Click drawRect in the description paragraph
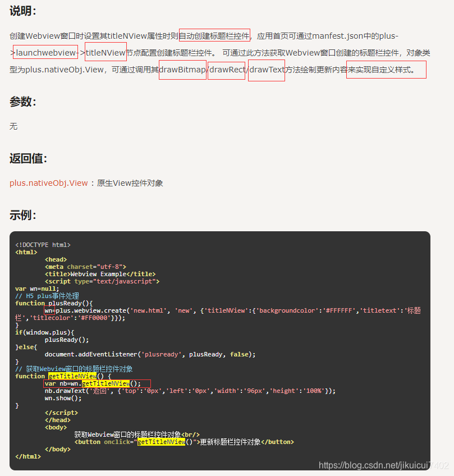 click(227, 70)
